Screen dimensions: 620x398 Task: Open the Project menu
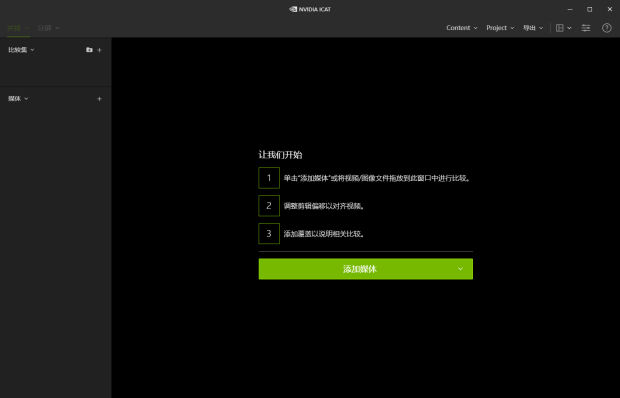(x=500, y=28)
